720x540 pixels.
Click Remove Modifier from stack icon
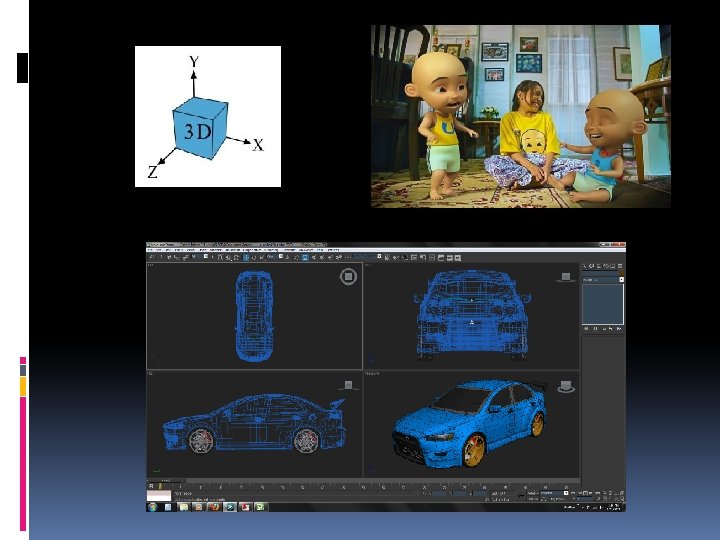tap(610, 329)
